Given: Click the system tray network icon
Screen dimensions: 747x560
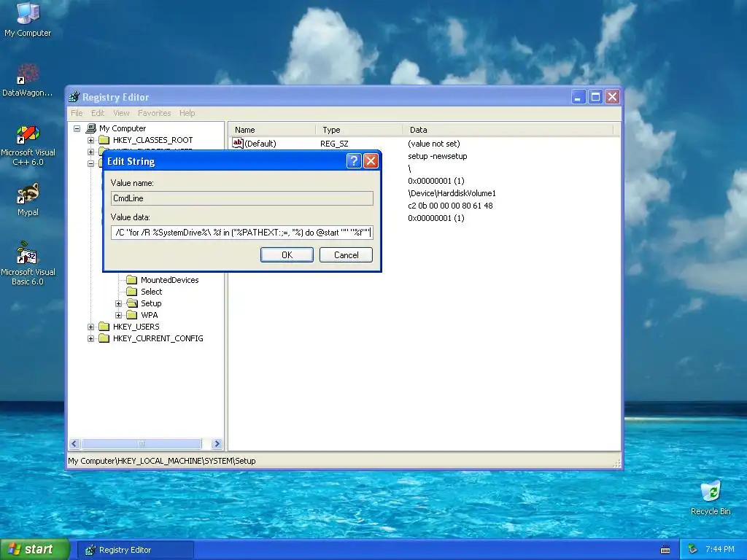Looking at the screenshot, I should (x=693, y=550).
